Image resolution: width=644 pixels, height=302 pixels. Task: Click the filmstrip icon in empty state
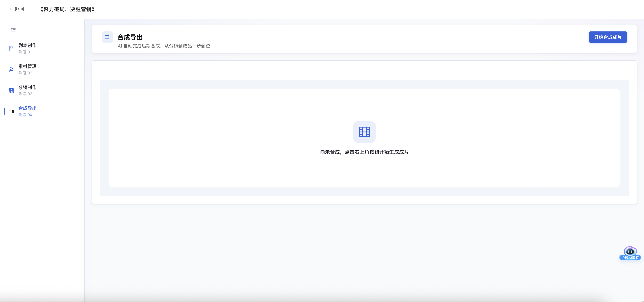coord(364,132)
